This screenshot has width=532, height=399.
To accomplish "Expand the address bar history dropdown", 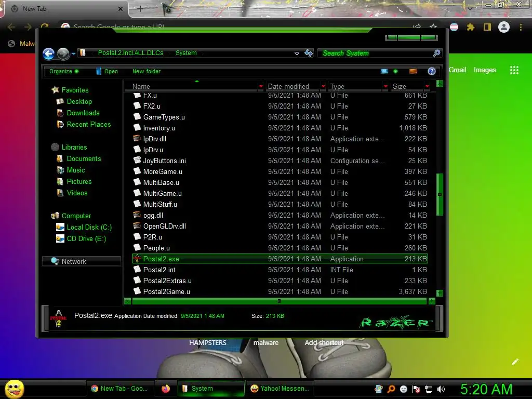I will [x=297, y=54].
